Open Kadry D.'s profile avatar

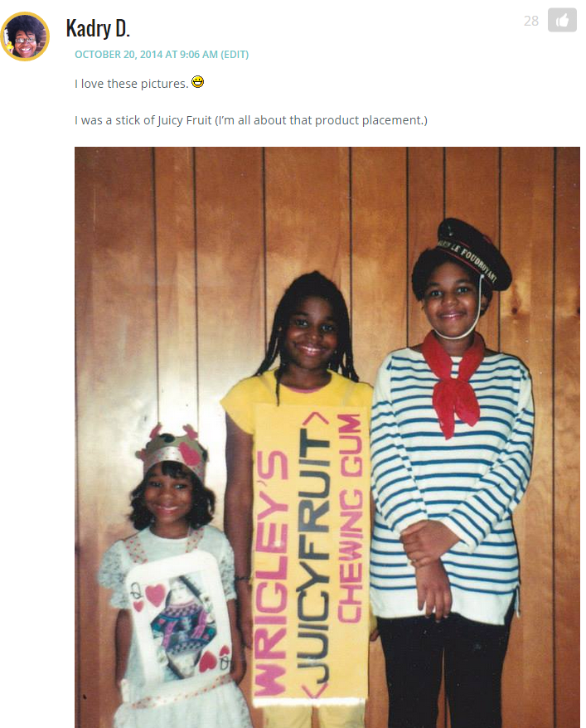(x=25, y=36)
